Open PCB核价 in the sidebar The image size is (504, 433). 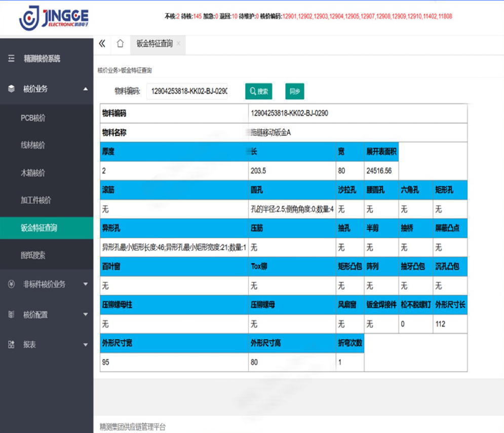pos(33,118)
